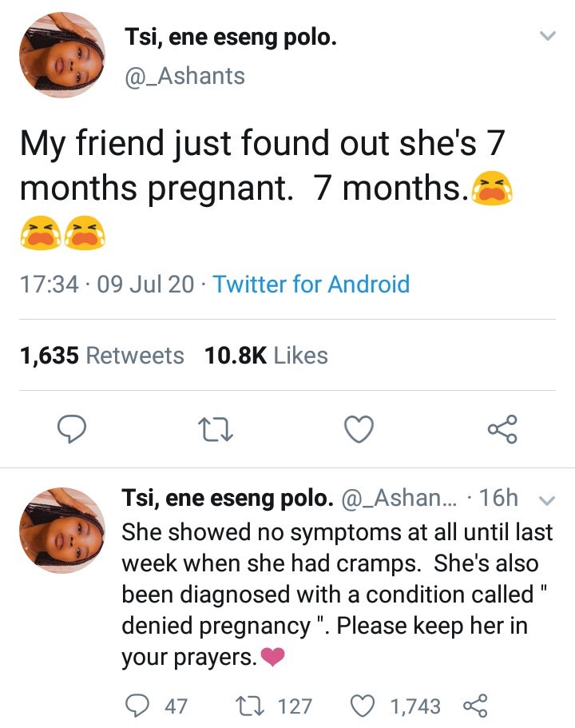Share the main tweet

coord(502,429)
